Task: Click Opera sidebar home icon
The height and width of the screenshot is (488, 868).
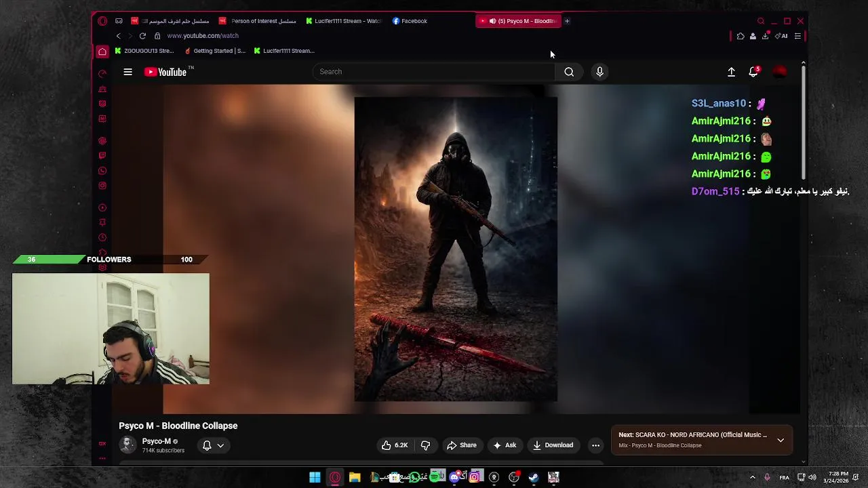Action: click(102, 52)
